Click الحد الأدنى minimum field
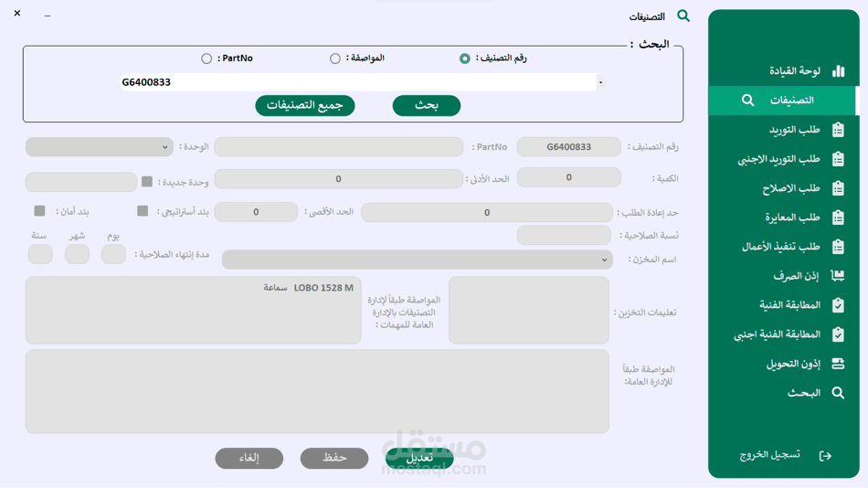 coord(339,179)
